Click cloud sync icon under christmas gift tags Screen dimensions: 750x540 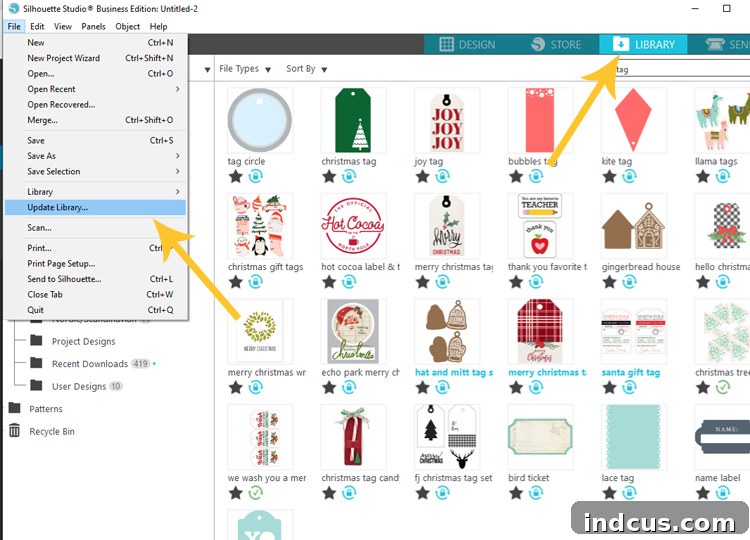click(255, 282)
